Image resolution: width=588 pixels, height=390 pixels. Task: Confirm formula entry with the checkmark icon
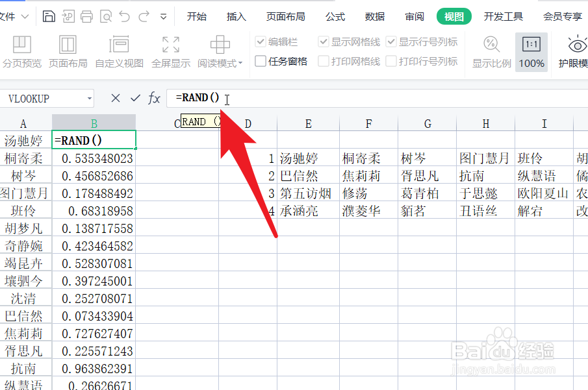pyautogui.click(x=134, y=98)
